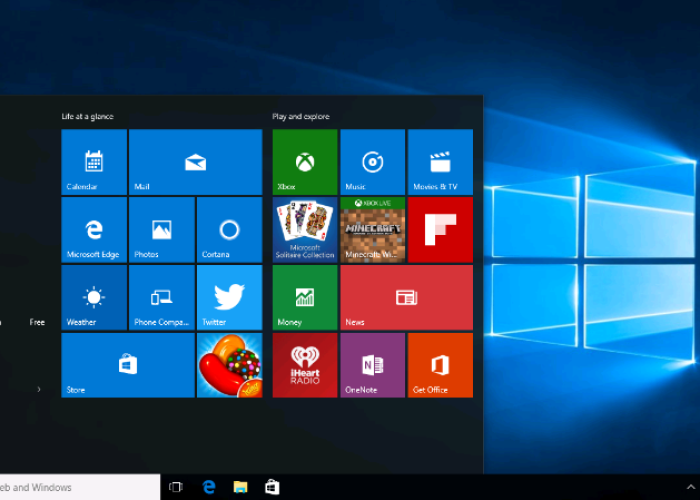Open the Phone Companion tile
700x500 pixels.
point(162,298)
